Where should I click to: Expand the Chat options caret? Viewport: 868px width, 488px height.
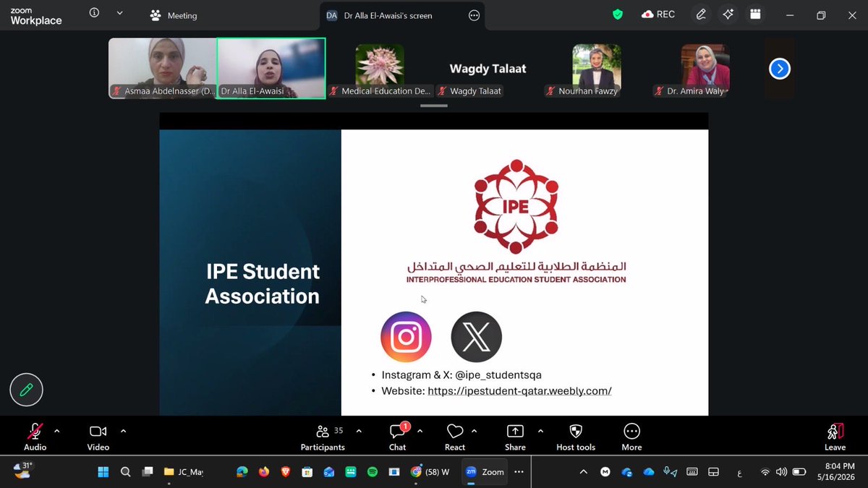pyautogui.click(x=420, y=431)
